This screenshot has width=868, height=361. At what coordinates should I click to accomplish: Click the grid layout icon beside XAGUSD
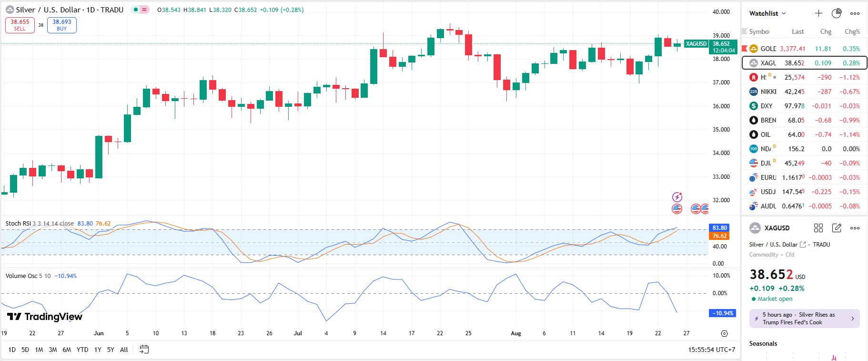point(818,228)
